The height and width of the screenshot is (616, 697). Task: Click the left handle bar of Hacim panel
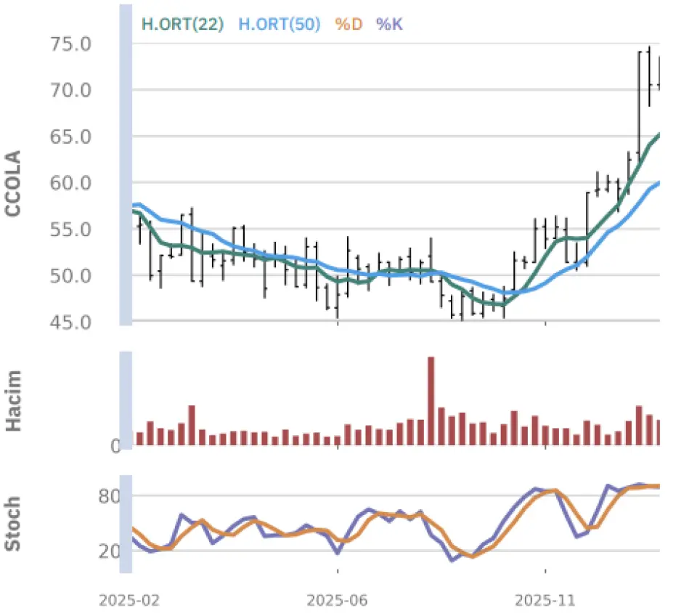coord(125,400)
